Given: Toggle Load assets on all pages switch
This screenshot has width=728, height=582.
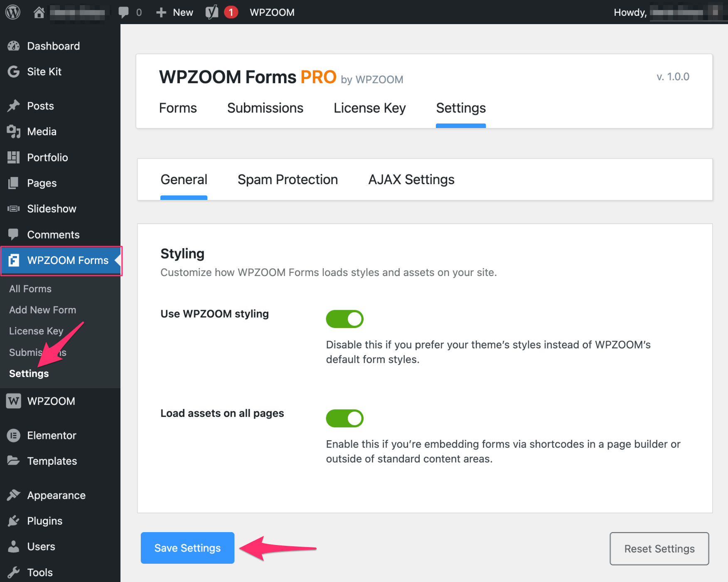Looking at the screenshot, I should 344,418.
